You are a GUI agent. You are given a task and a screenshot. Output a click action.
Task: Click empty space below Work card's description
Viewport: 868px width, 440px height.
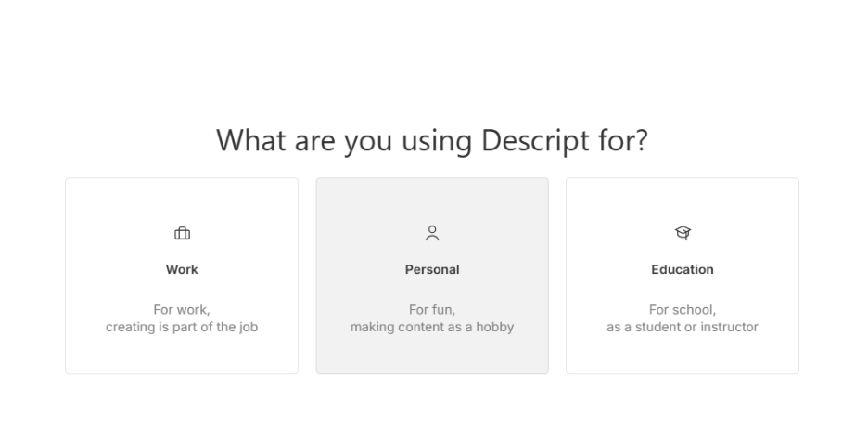(x=182, y=356)
